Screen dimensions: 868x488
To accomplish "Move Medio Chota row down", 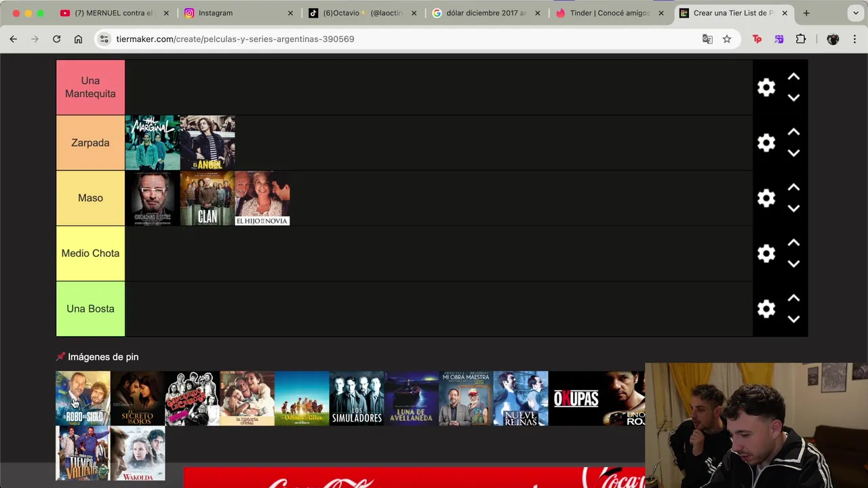I will click(793, 264).
